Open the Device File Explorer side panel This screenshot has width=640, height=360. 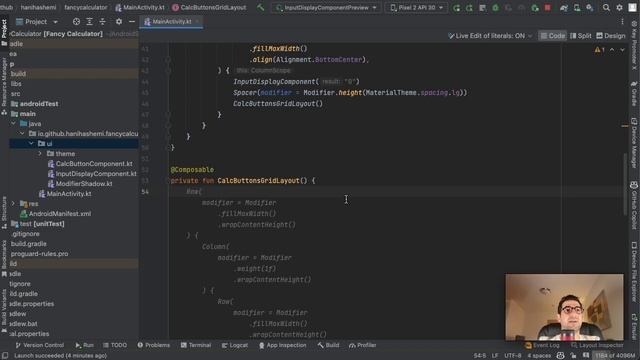tap(633, 271)
